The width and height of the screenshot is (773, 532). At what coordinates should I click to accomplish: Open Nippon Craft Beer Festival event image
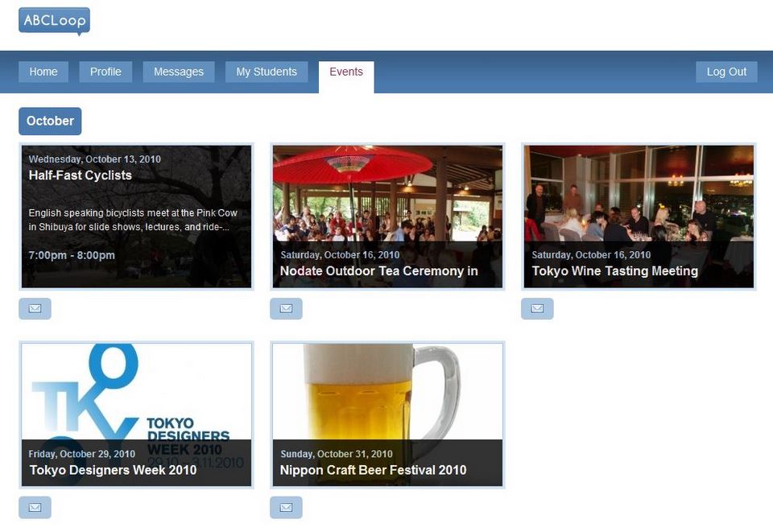pyautogui.click(x=387, y=414)
